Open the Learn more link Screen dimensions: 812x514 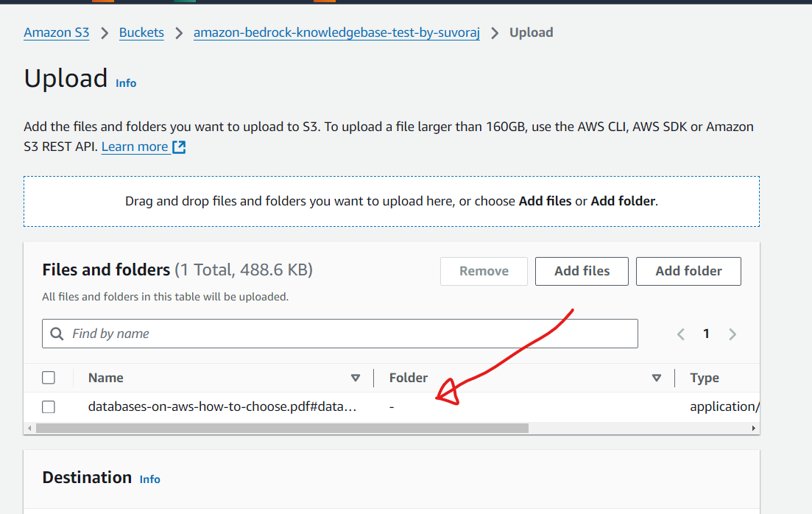[x=135, y=147]
